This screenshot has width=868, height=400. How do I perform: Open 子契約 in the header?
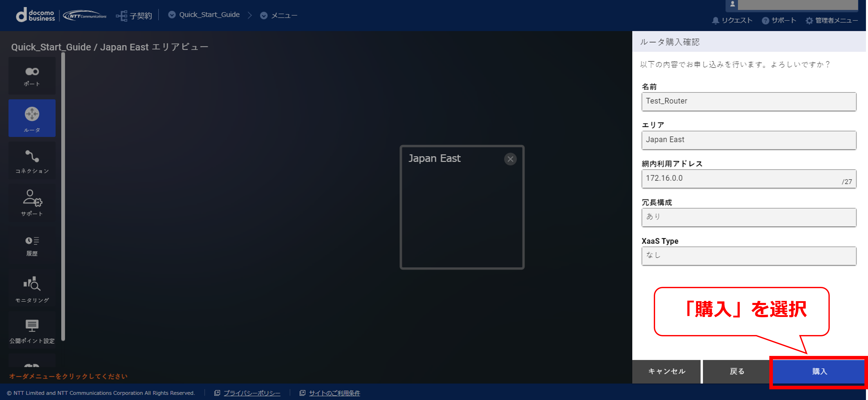[x=141, y=16]
